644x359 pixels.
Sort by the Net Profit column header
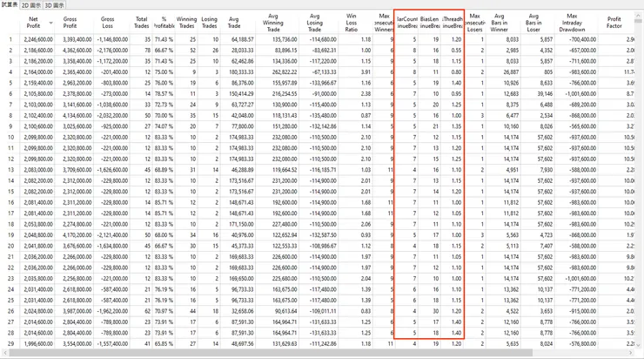coord(33,22)
